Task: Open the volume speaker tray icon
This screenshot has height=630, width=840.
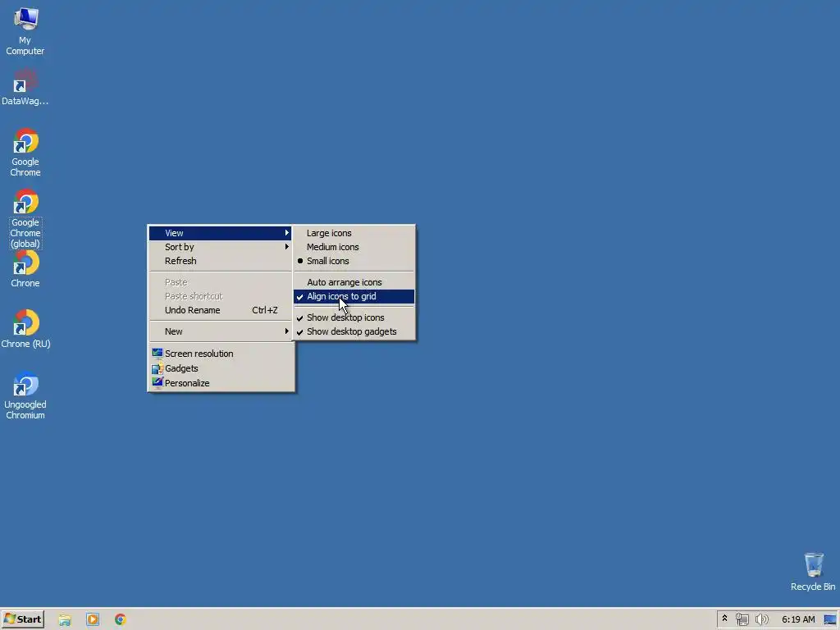Action: click(x=761, y=619)
